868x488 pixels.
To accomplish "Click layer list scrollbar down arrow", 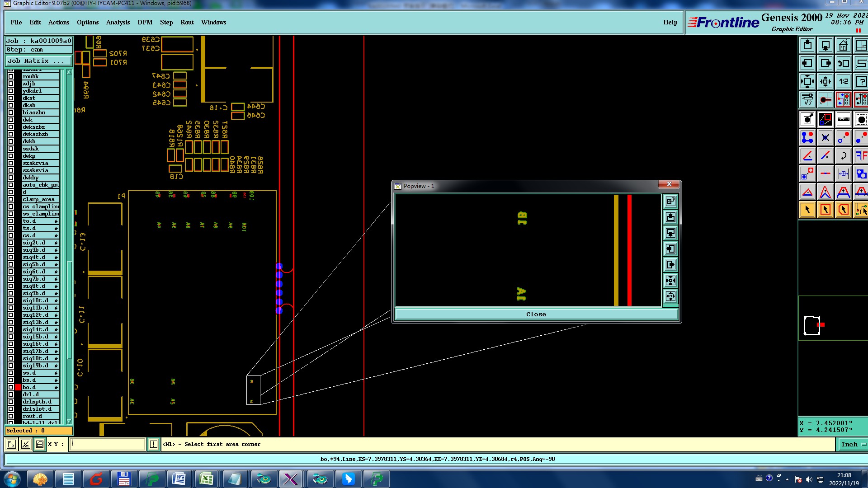I will coord(69,421).
